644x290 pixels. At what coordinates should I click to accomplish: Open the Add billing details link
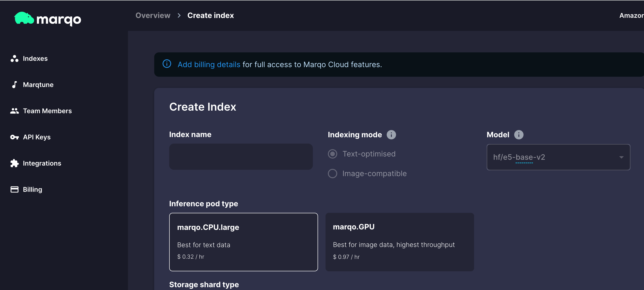(209, 64)
